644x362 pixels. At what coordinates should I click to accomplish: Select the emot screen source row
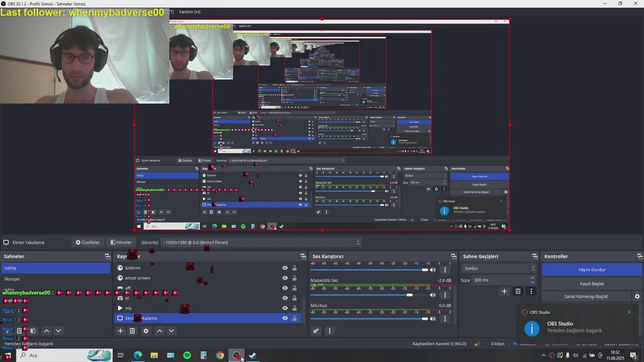[208, 278]
